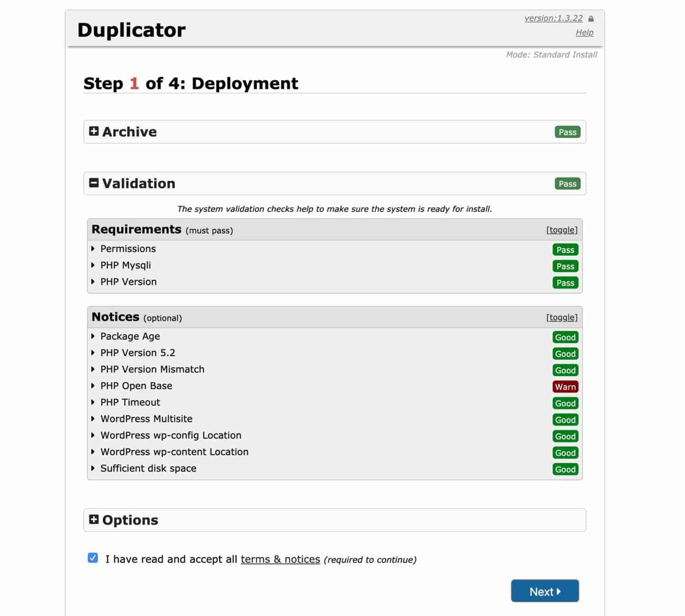Click the lock icon beside the version number
Screen dimensions: 685x616
tap(591, 18)
